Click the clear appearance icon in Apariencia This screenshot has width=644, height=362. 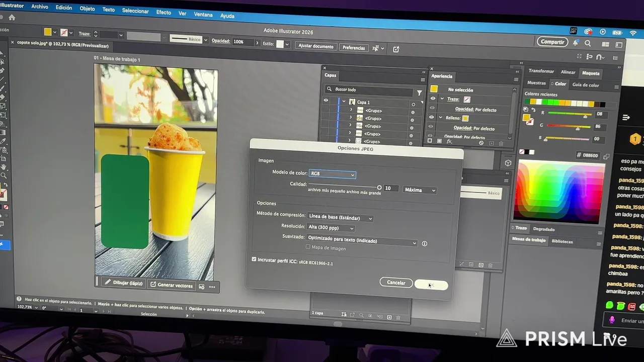(x=481, y=143)
